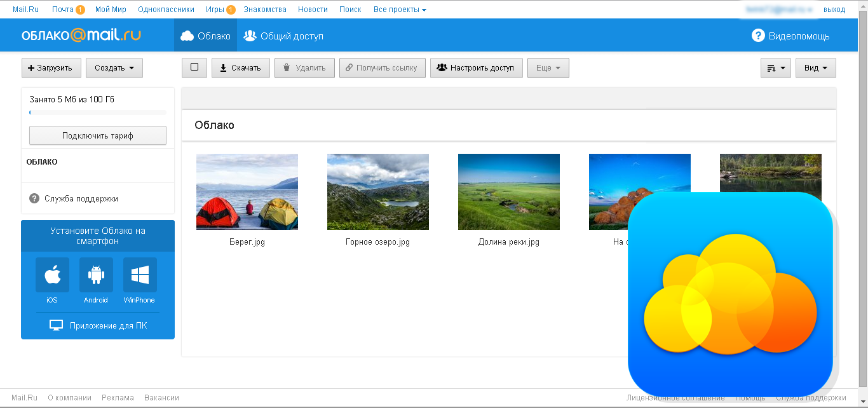Click the Облако@mail.ru logo
The image size is (868, 408).
coord(80,36)
